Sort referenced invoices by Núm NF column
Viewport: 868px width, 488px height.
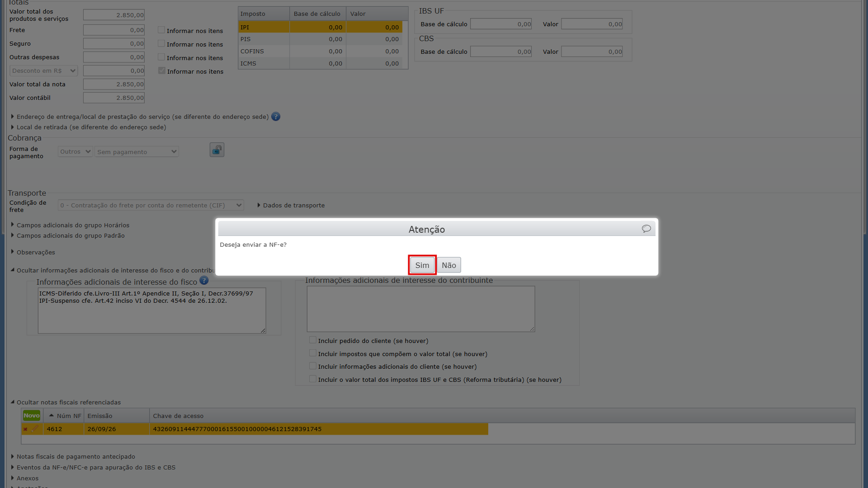pos(64,416)
